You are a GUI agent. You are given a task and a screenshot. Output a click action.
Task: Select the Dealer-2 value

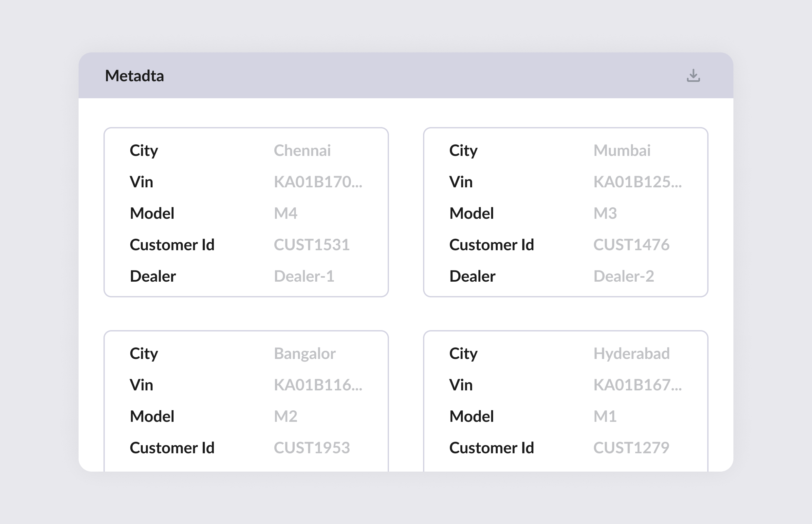click(x=623, y=277)
